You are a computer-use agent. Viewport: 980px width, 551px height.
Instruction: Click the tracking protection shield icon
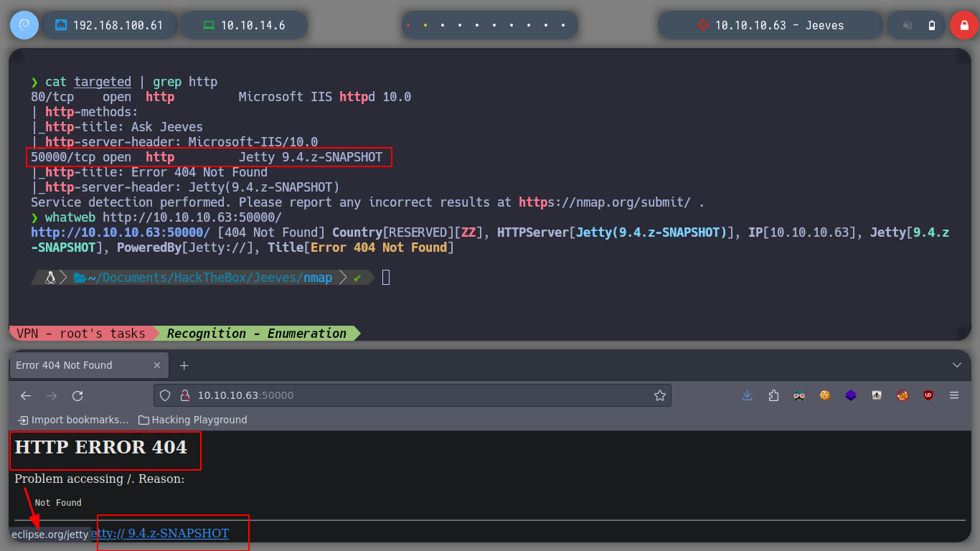tap(165, 395)
